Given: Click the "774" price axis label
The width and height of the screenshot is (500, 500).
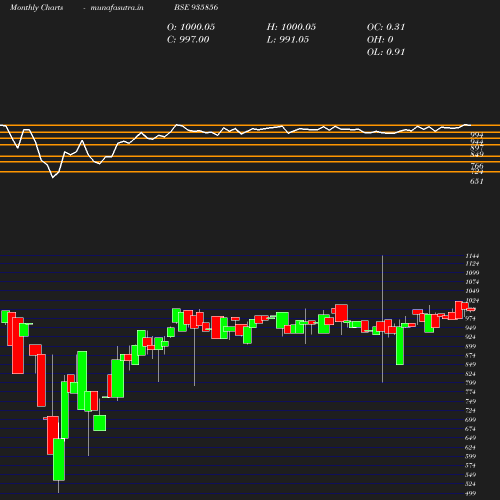Looking at the screenshot, I should click(x=471, y=392).
